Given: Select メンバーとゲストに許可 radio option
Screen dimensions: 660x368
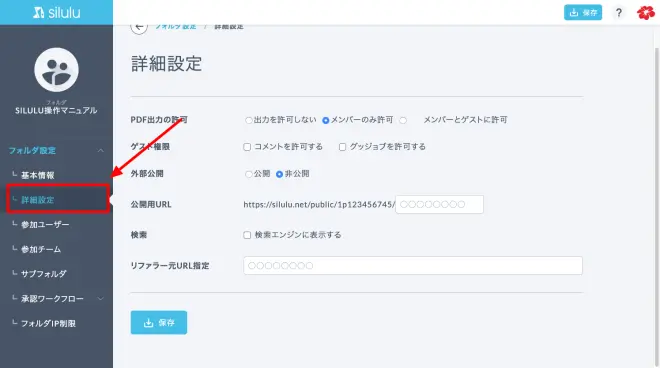Looking at the screenshot, I should [403, 120].
